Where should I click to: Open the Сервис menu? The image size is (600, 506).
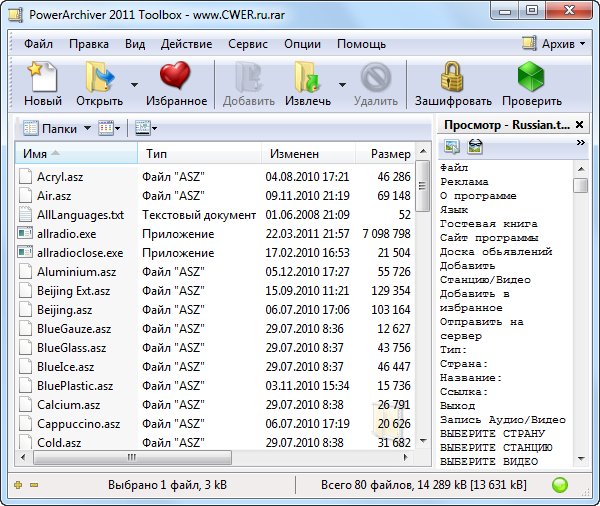[248, 44]
